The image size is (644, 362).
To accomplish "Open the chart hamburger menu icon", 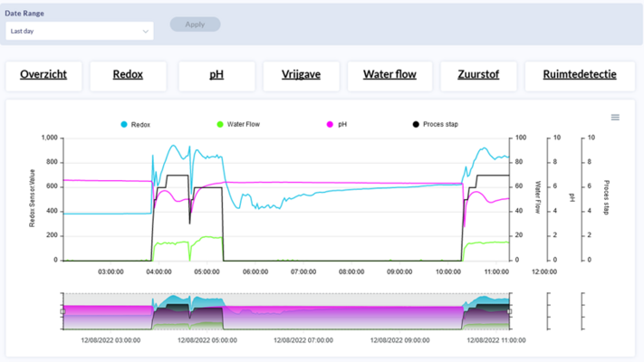I will pyautogui.click(x=615, y=118).
